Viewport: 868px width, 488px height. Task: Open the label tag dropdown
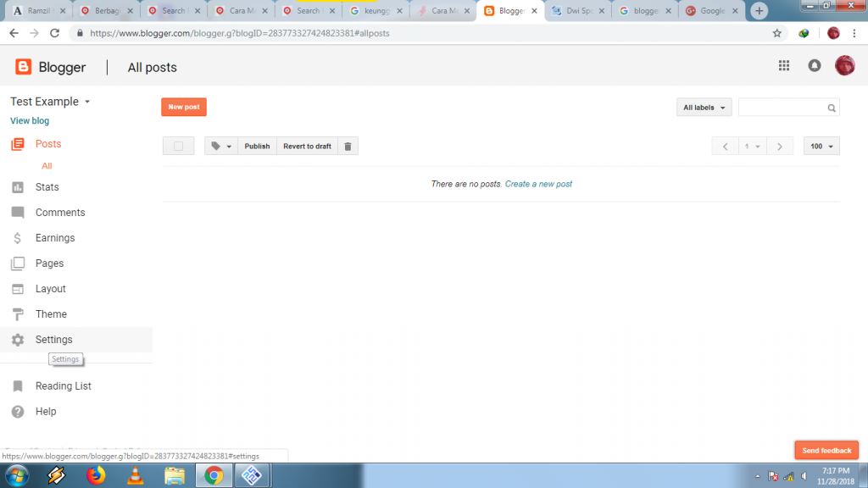click(x=221, y=146)
